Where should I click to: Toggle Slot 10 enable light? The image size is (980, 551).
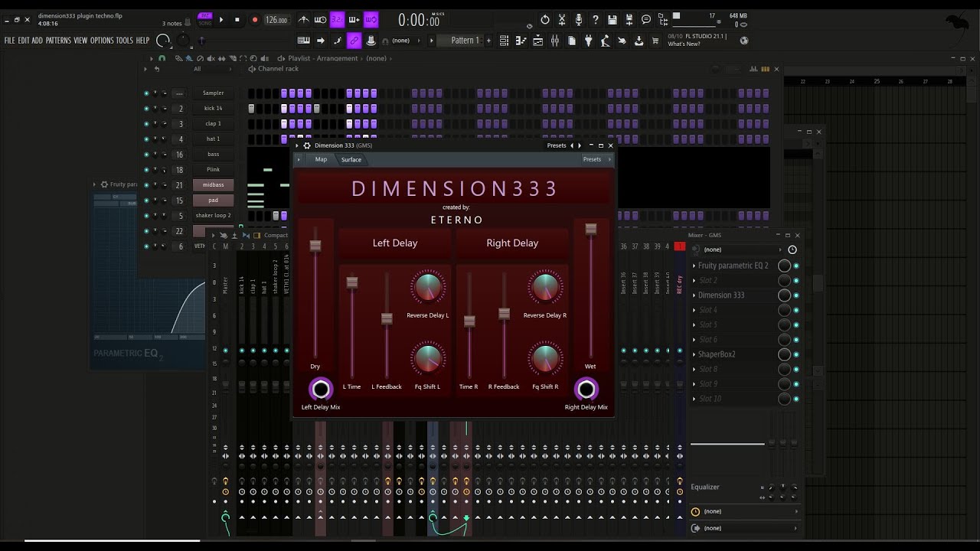tap(796, 399)
